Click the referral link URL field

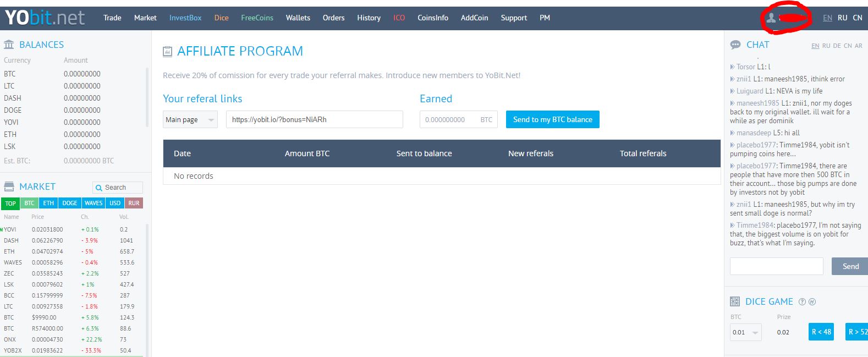(x=315, y=119)
